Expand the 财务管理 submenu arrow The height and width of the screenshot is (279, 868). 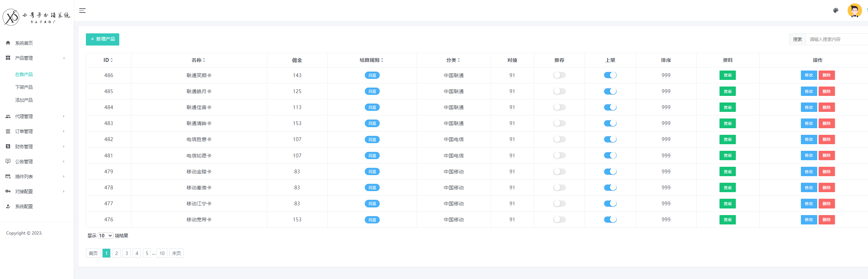[x=64, y=147]
